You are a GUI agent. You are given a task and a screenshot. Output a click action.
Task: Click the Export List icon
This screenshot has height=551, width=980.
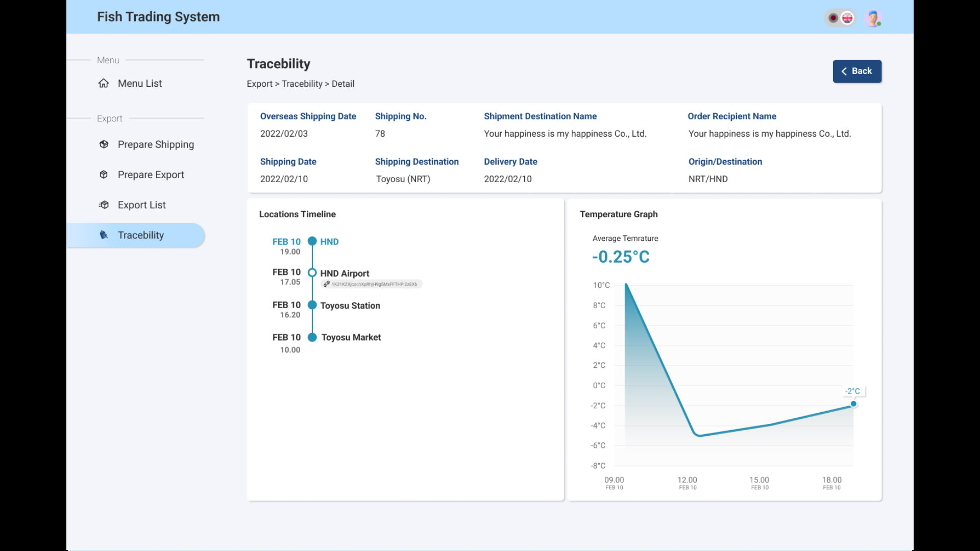[x=104, y=205]
